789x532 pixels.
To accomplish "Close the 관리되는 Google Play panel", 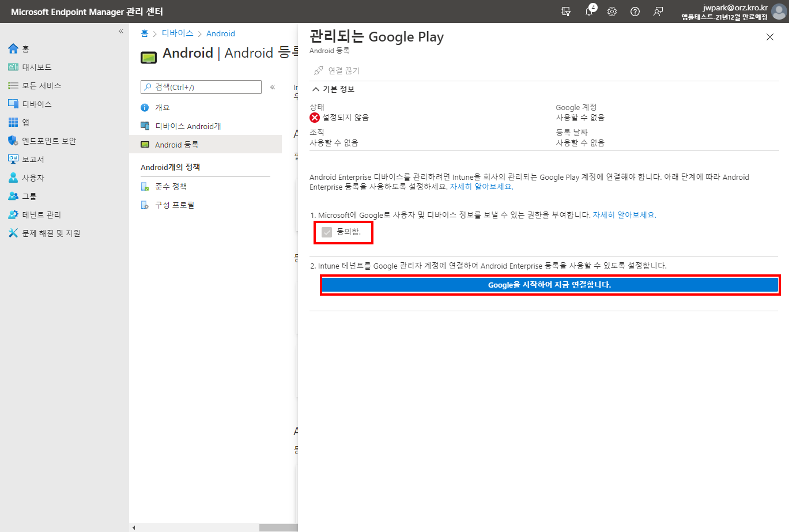I will (770, 37).
